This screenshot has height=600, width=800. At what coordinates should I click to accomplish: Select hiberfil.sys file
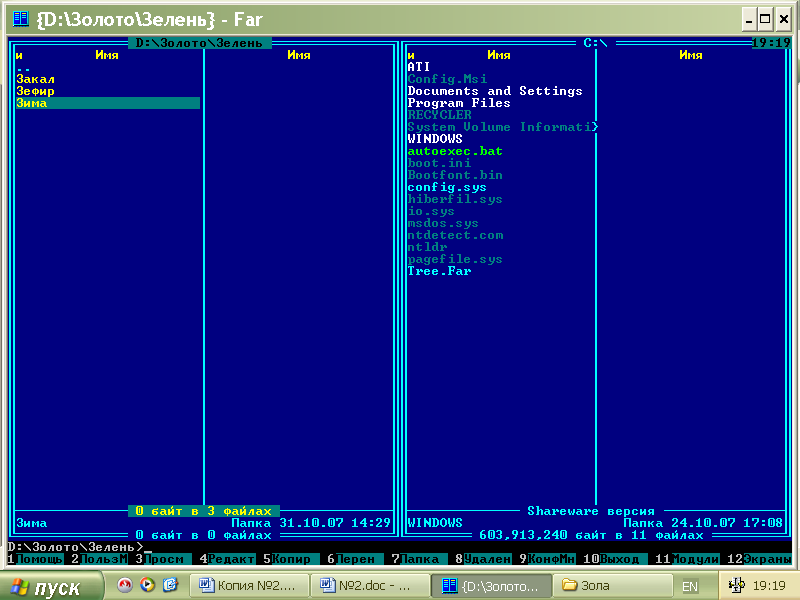tap(455, 199)
